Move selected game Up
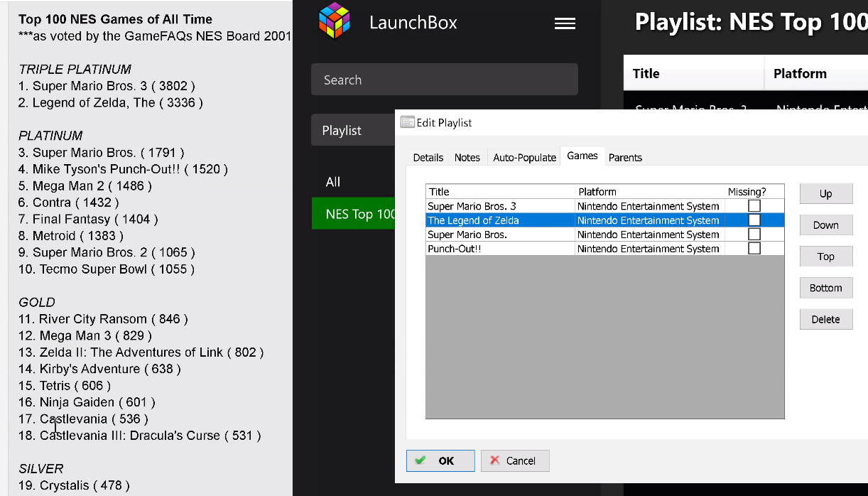This screenshot has height=496, width=868. 825,194
